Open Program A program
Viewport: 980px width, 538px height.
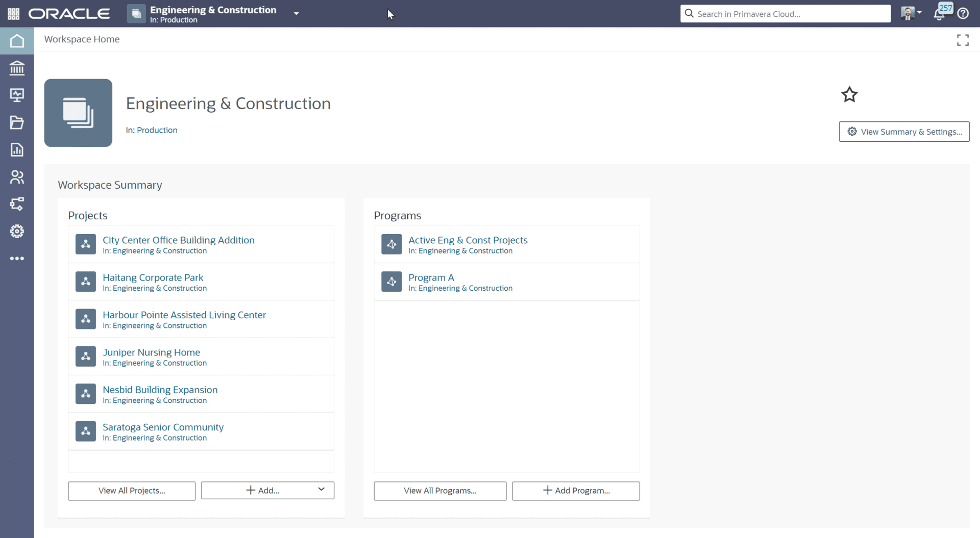[431, 277]
